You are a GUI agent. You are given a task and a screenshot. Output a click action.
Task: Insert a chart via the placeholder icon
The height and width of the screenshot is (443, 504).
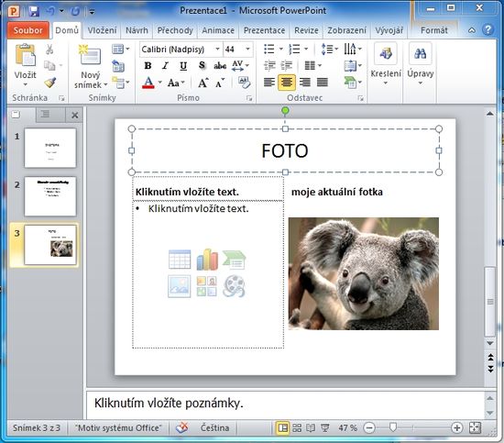point(207,260)
